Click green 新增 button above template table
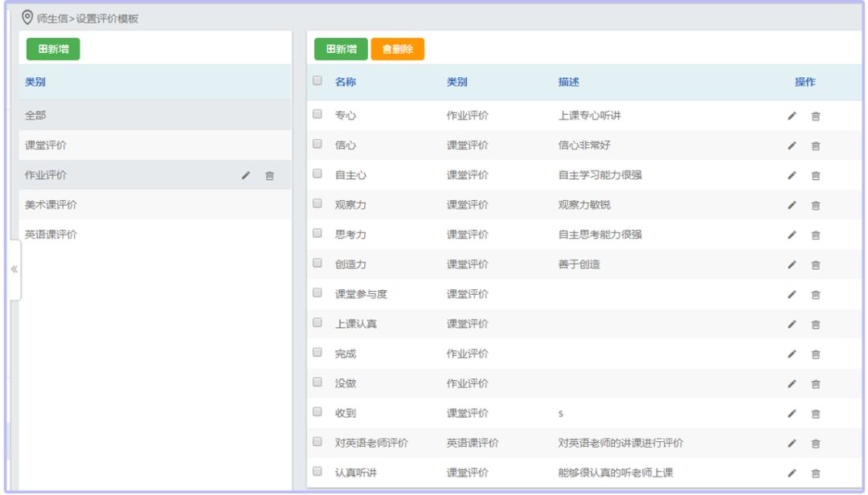 point(341,49)
